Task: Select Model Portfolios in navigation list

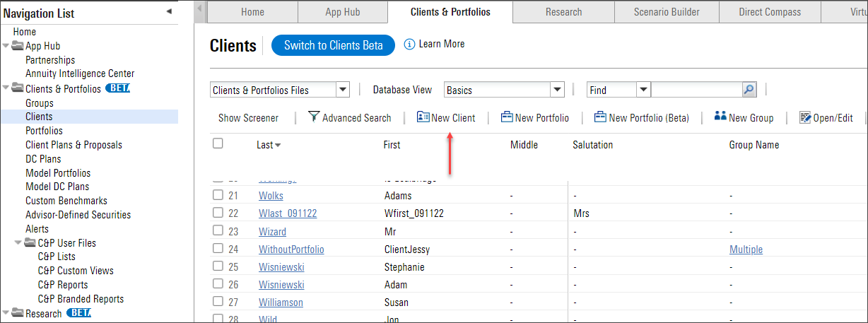Action: [58, 173]
